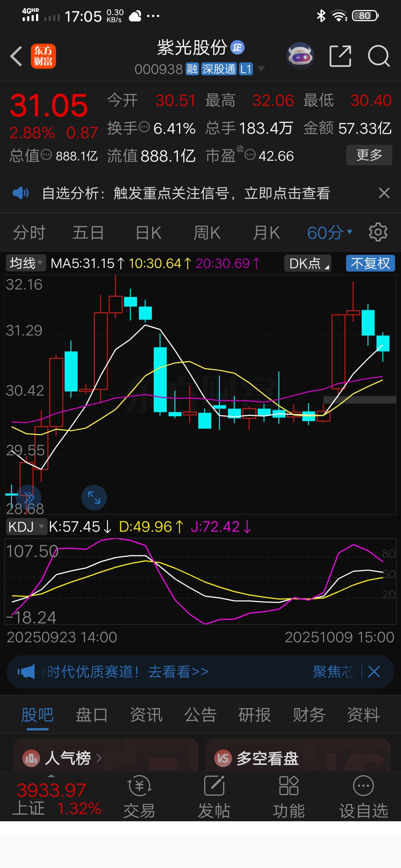Select the 资讯 tab
Screen dimensions: 401x868
coord(146,715)
